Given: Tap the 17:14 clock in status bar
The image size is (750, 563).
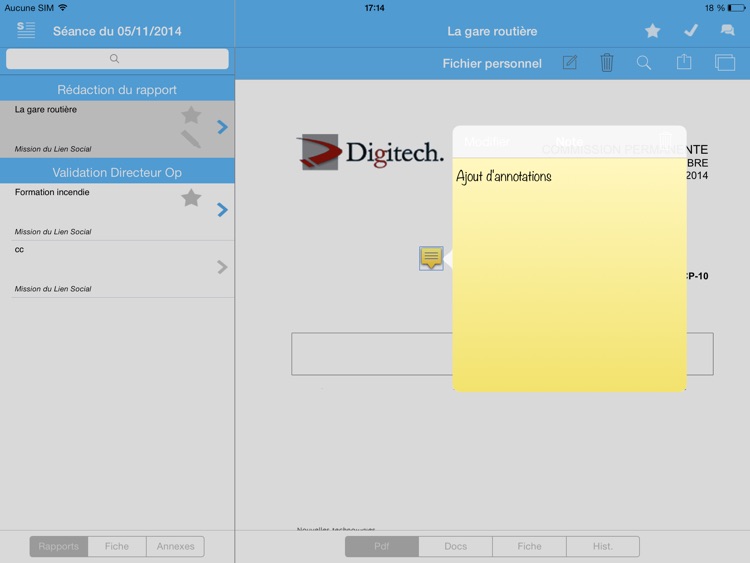Looking at the screenshot, I should (x=375, y=8).
